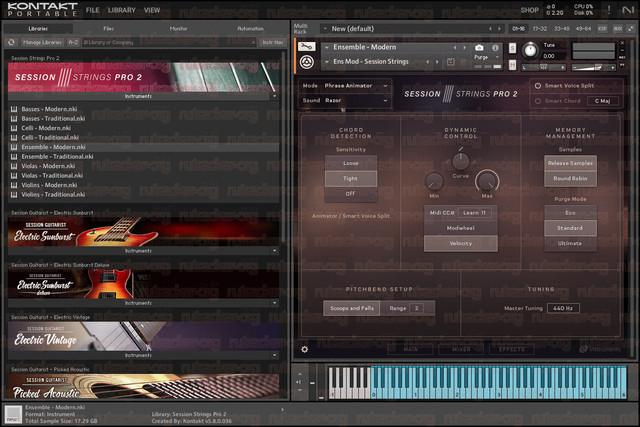
Task: Click the exclamation alert icon in header
Action: click(609, 9)
